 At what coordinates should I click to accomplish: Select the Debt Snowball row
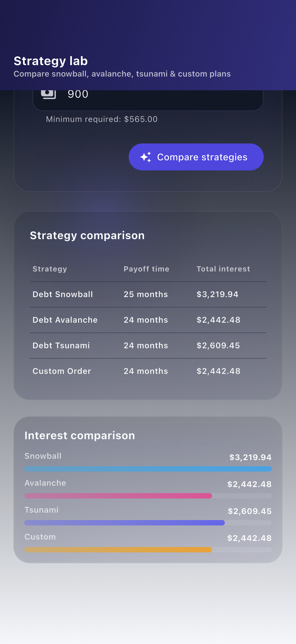(148, 294)
